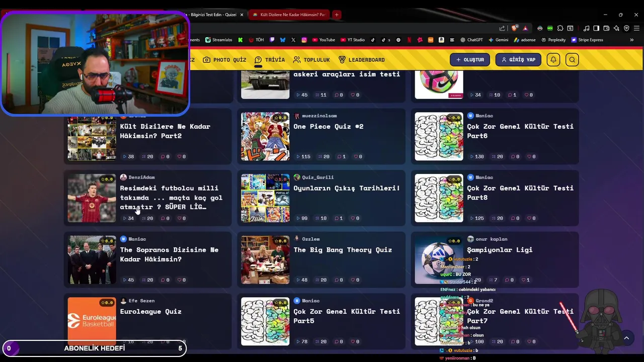
Task: Click the share page icon in address bar
Action: pyautogui.click(x=502, y=28)
